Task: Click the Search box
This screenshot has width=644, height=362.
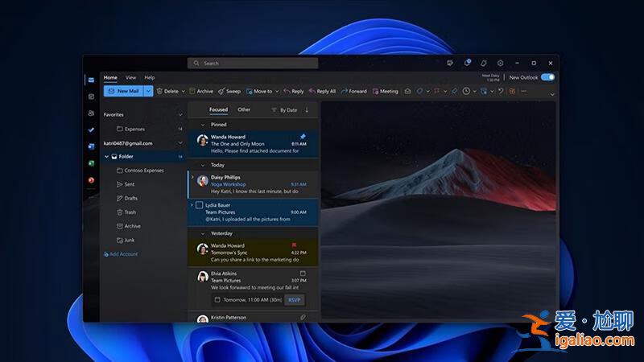Action: (x=254, y=63)
